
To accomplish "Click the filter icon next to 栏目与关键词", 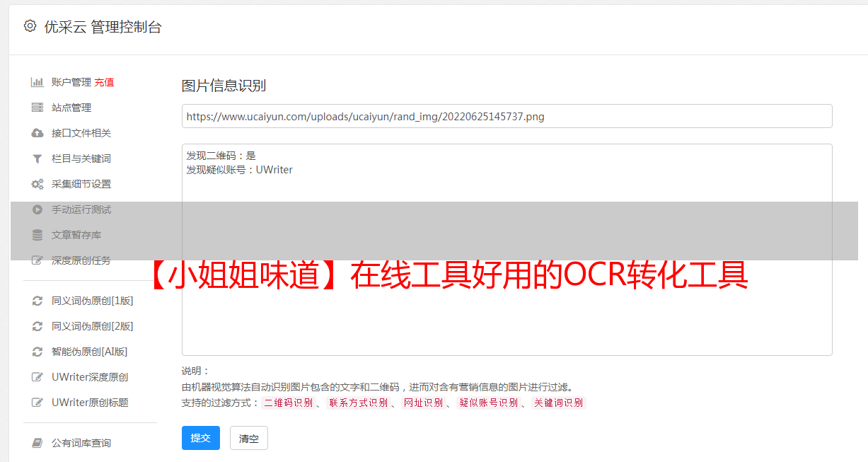I will 37,158.
